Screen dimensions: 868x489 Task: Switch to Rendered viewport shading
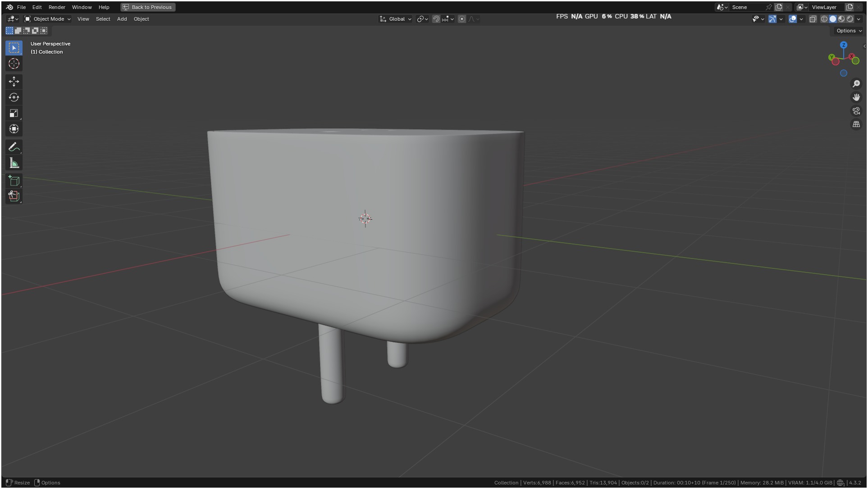coord(850,19)
